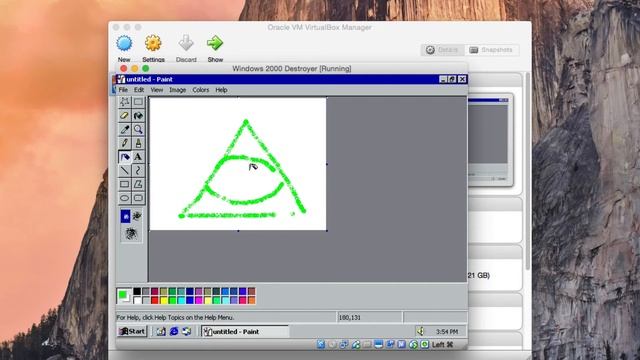Open Settings in VirtualBox Manager toolbar
640x360 pixels.
[153, 49]
